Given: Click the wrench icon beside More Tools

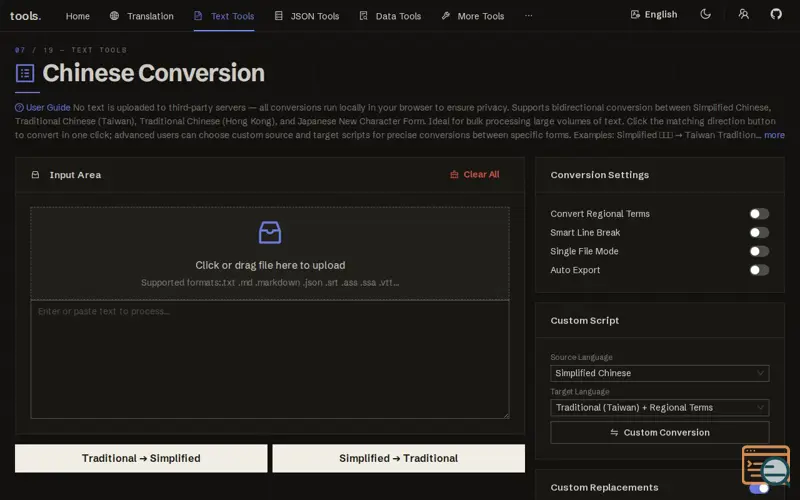Looking at the screenshot, I should pyautogui.click(x=446, y=16).
